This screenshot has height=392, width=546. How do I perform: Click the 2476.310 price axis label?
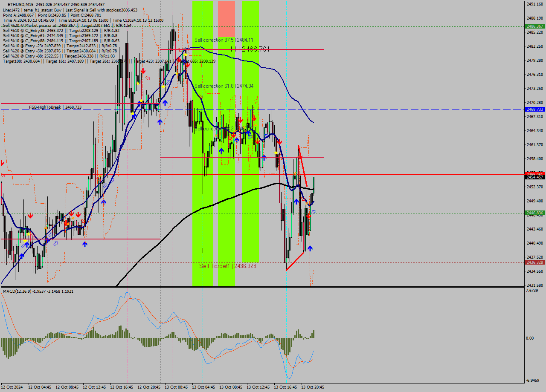pos(535,74)
